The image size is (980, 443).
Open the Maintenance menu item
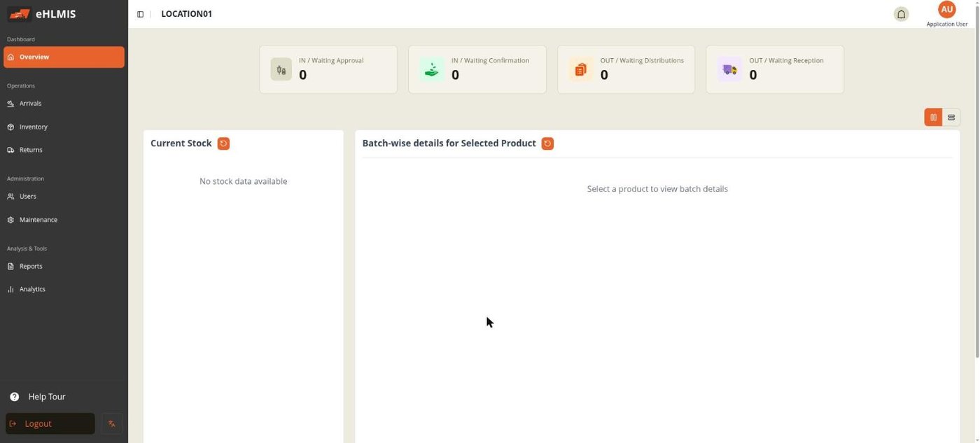point(64,220)
